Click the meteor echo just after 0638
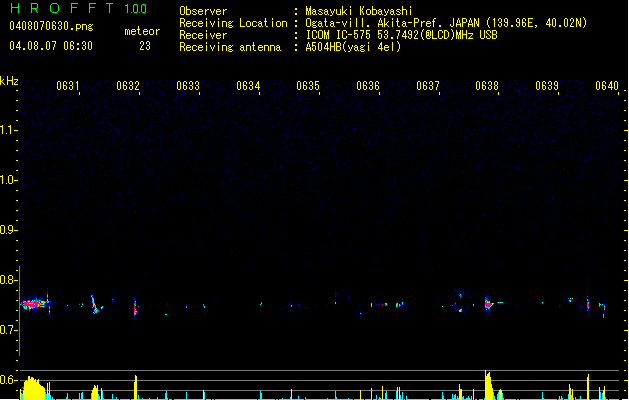The image size is (629, 400). tap(489, 304)
